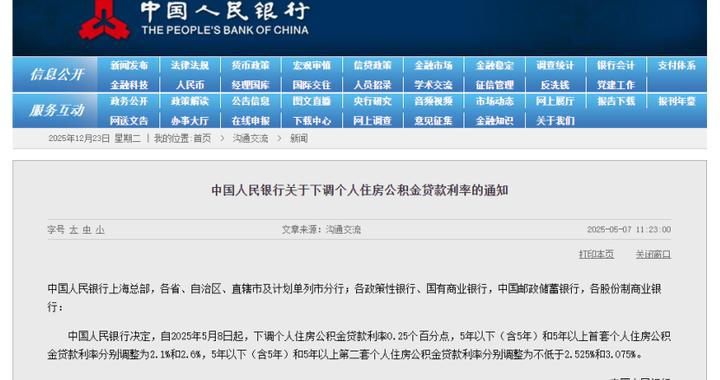The height and width of the screenshot is (380, 720).
Task: Select 国际交往 in navigation
Action: (312, 85)
